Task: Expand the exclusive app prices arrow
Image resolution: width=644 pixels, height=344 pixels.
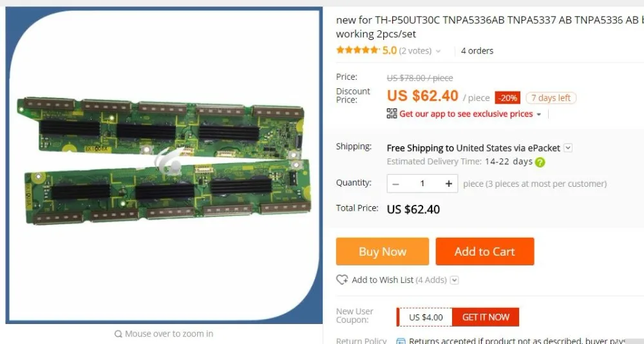Action: (x=539, y=114)
